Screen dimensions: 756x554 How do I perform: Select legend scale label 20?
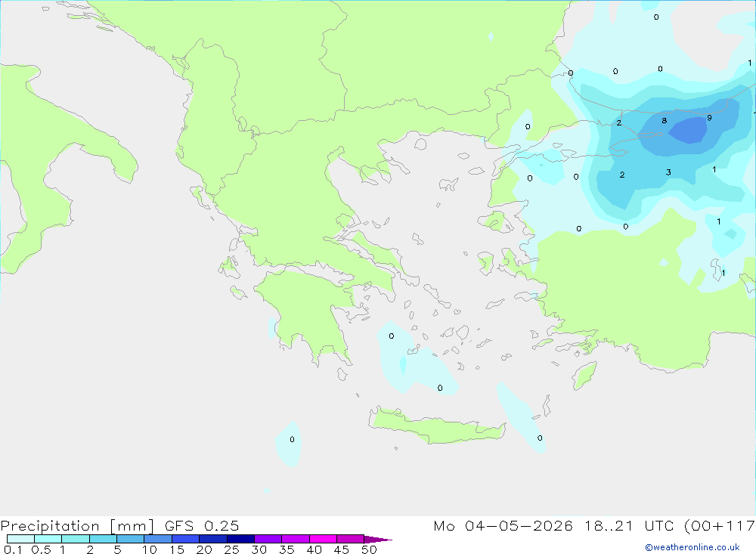tap(204, 549)
